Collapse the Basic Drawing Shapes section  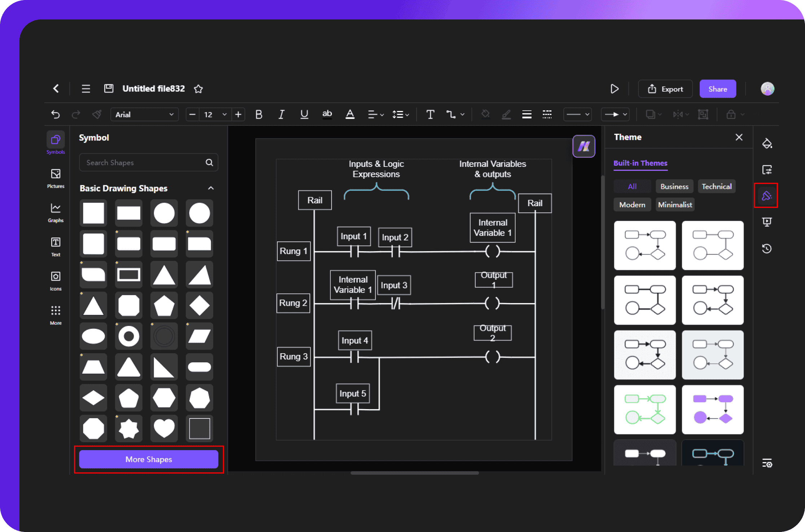211,188
